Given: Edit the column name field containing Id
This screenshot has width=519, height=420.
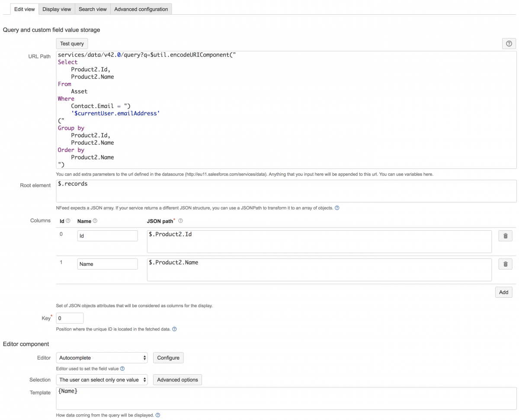Looking at the screenshot, I should [108, 236].
